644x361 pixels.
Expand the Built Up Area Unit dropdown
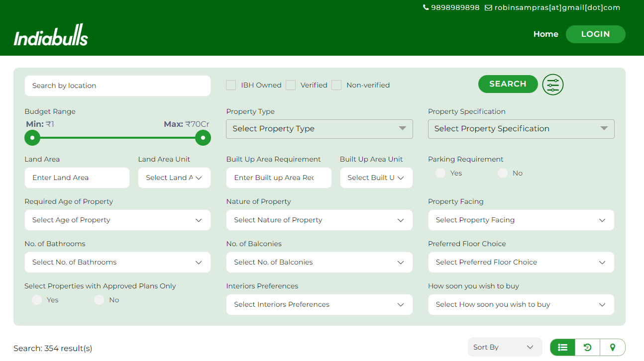376,178
